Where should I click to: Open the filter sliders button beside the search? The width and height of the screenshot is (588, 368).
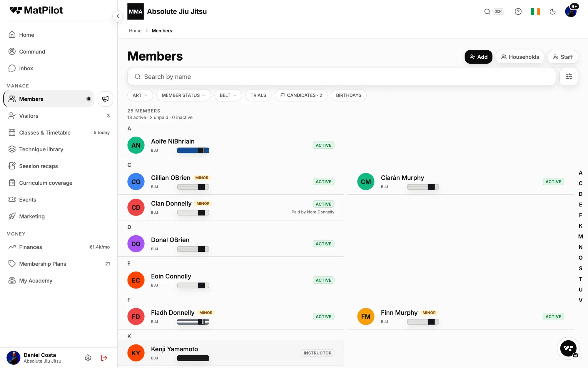coord(569,77)
